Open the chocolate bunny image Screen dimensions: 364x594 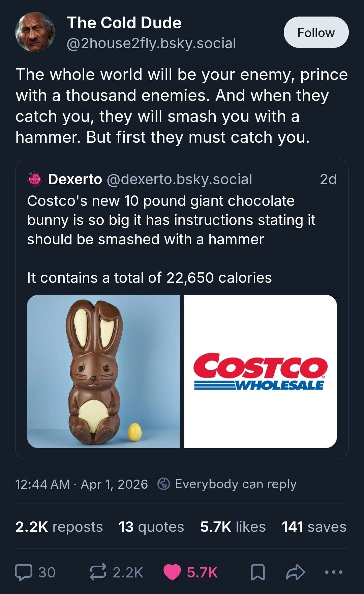pos(103,371)
